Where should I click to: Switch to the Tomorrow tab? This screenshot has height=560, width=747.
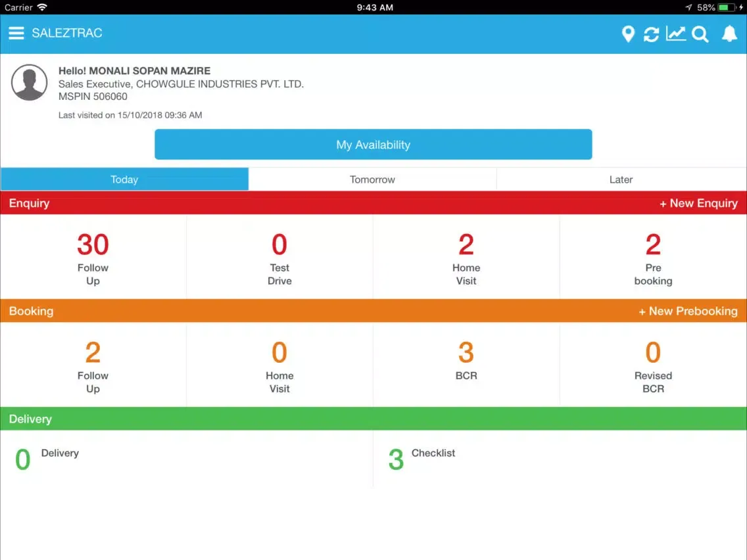(372, 179)
